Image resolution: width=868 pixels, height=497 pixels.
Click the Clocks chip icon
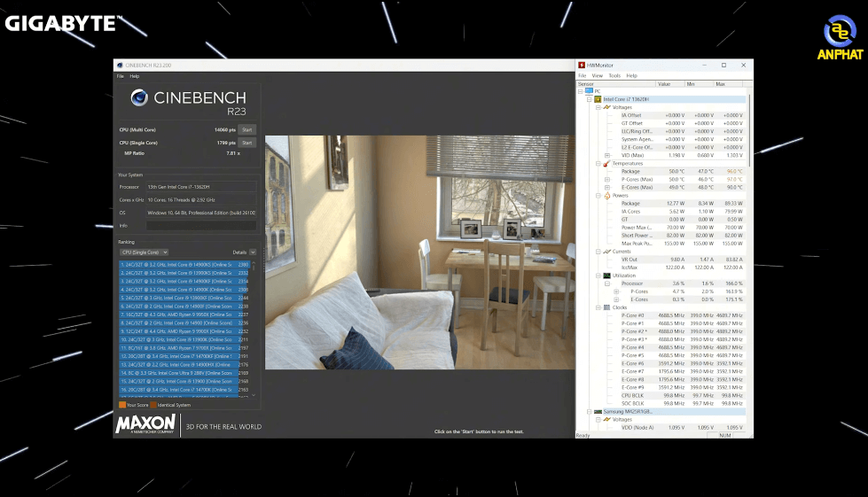pyautogui.click(x=606, y=307)
